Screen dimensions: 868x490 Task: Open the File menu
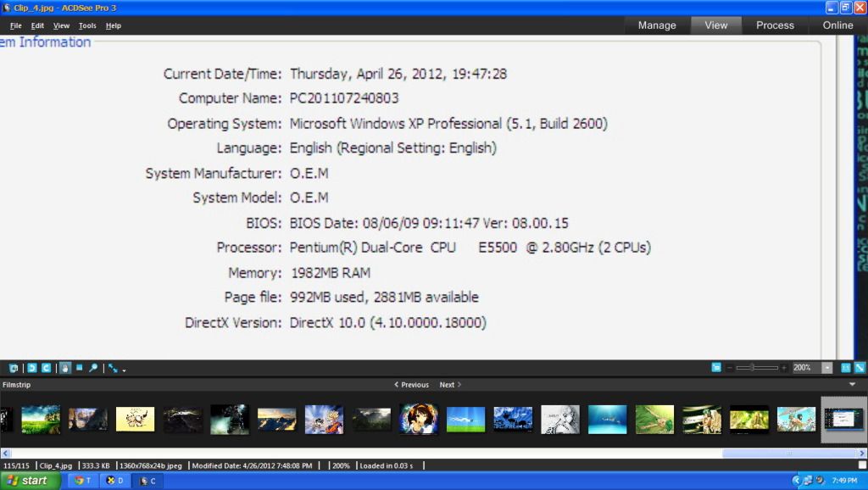click(15, 25)
